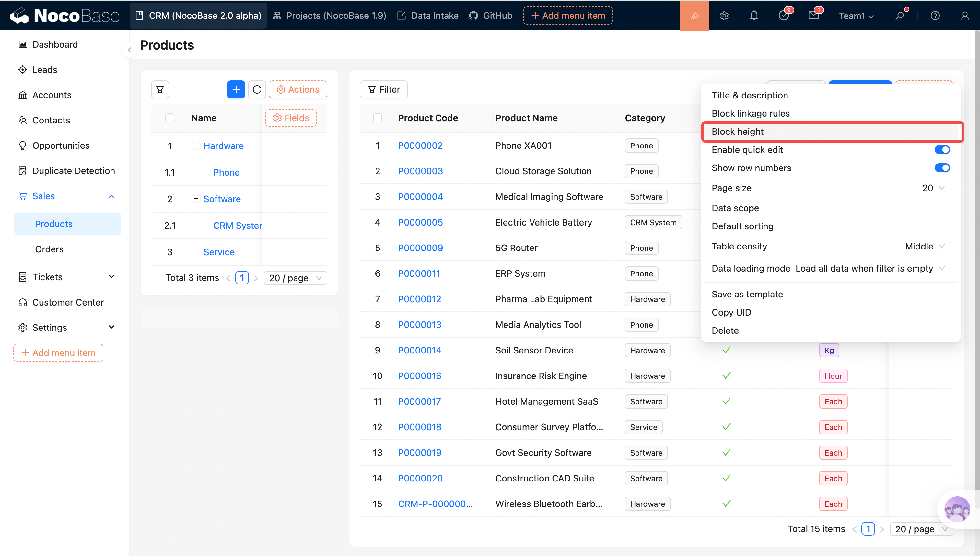Collapse the Hardware category row

(195, 145)
